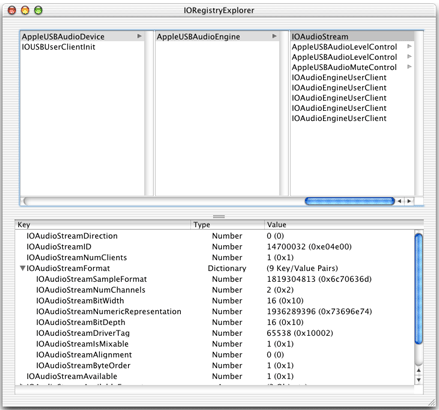Select AppleUSBAudioEngine in the browser
The height and width of the screenshot is (410, 439).
point(217,36)
